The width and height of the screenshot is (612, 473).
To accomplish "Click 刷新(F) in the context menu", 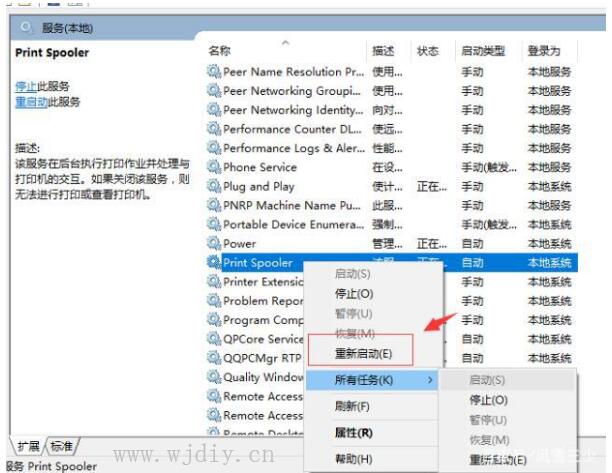I will [351, 407].
